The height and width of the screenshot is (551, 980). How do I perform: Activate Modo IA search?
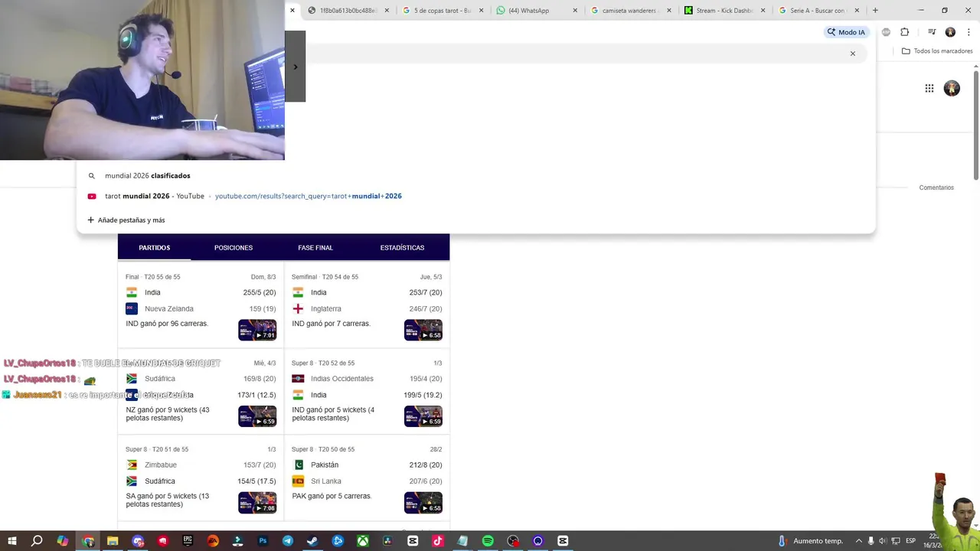click(846, 32)
